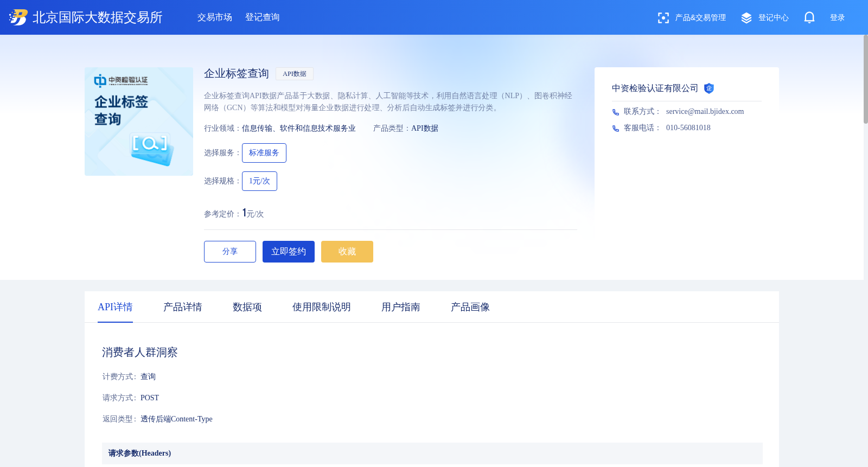The width and height of the screenshot is (868, 467).
Task: Click the API数据 tag badge
Action: (295, 74)
